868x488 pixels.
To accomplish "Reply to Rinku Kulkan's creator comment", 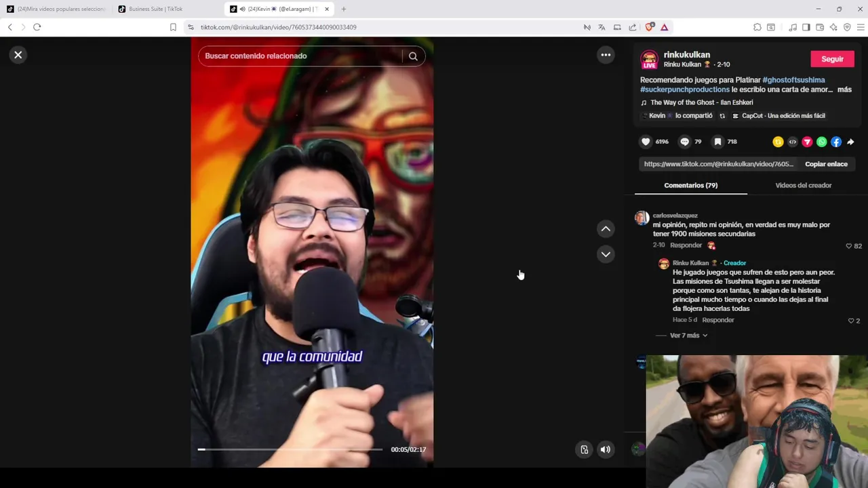I will pos(718,320).
